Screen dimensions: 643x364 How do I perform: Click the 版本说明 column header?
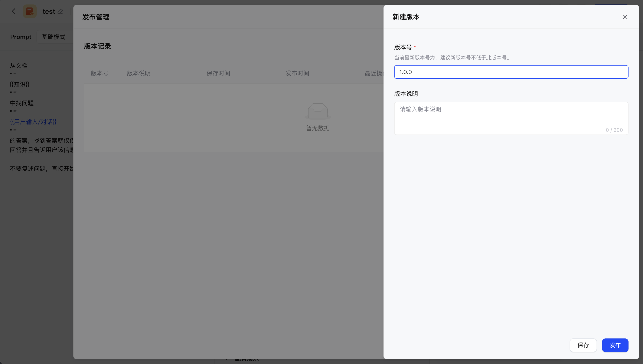coord(139,73)
